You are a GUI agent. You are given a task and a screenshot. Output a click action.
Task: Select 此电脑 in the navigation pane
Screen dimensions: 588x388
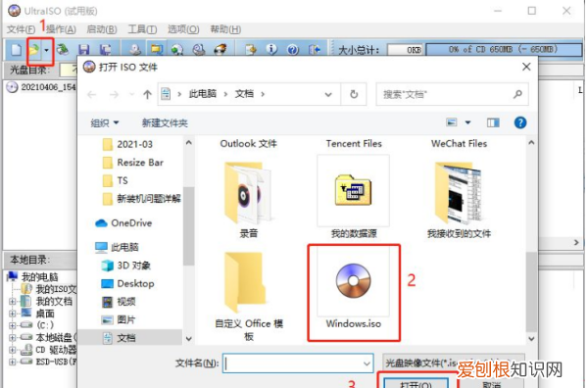(117, 247)
